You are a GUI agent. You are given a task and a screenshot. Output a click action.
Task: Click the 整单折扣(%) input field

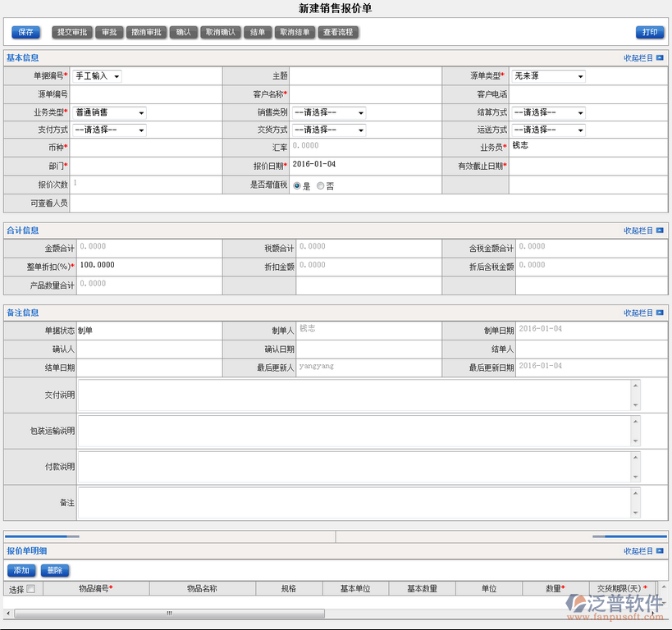[148, 266]
